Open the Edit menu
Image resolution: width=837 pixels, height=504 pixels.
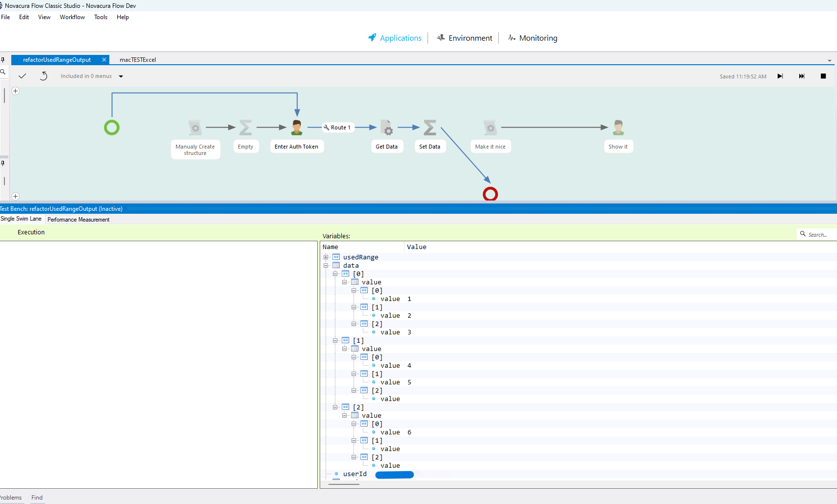[24, 17]
